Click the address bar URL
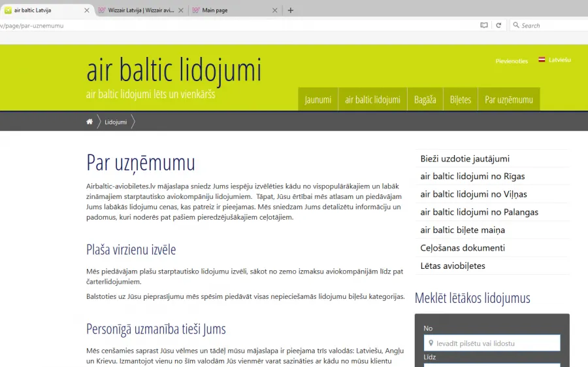This screenshot has width=588, height=367. tap(32, 26)
